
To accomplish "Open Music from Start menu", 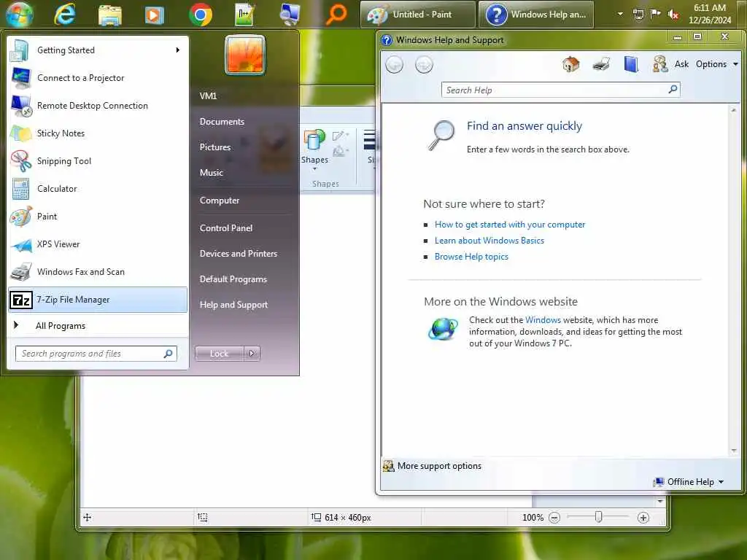I will (x=211, y=172).
